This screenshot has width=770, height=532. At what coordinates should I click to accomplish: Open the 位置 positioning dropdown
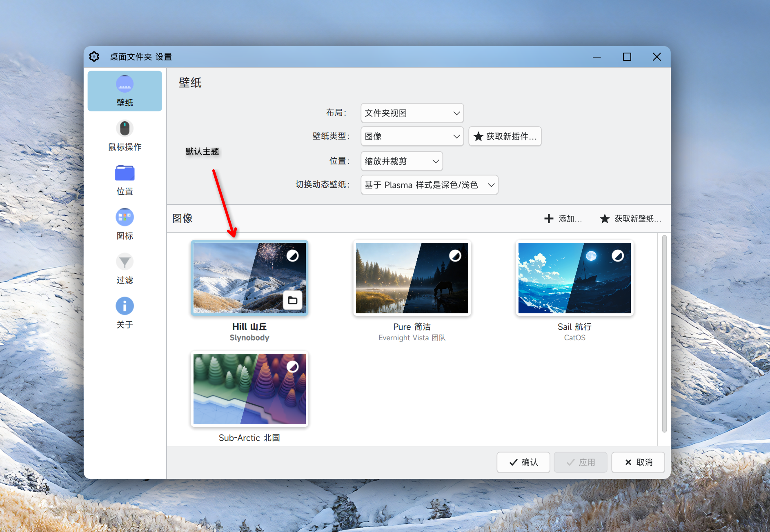[401, 161]
